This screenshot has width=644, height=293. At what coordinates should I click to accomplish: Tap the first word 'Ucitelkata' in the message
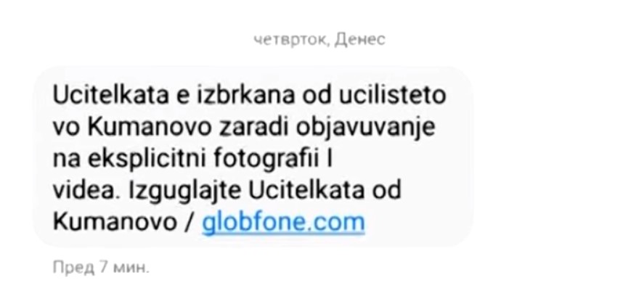pos(111,95)
